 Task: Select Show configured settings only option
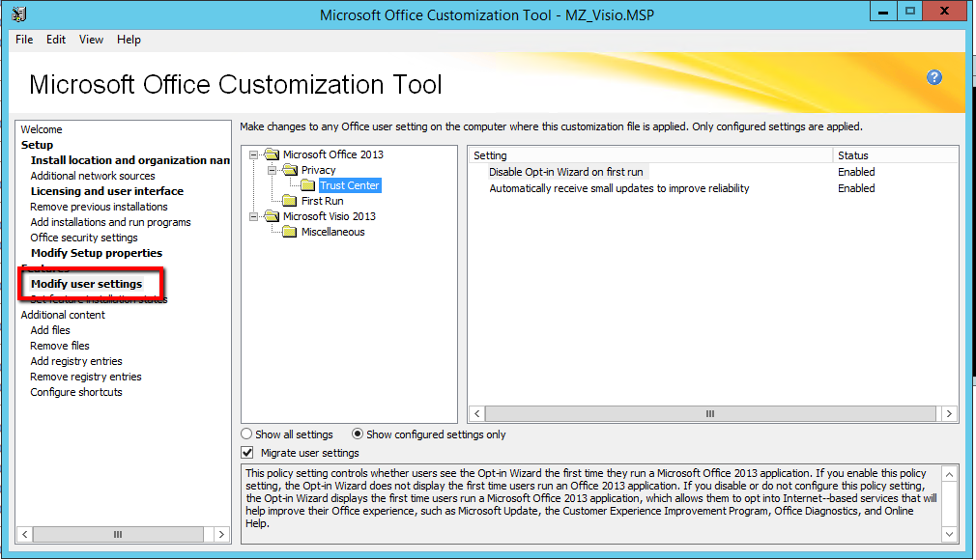(x=359, y=434)
